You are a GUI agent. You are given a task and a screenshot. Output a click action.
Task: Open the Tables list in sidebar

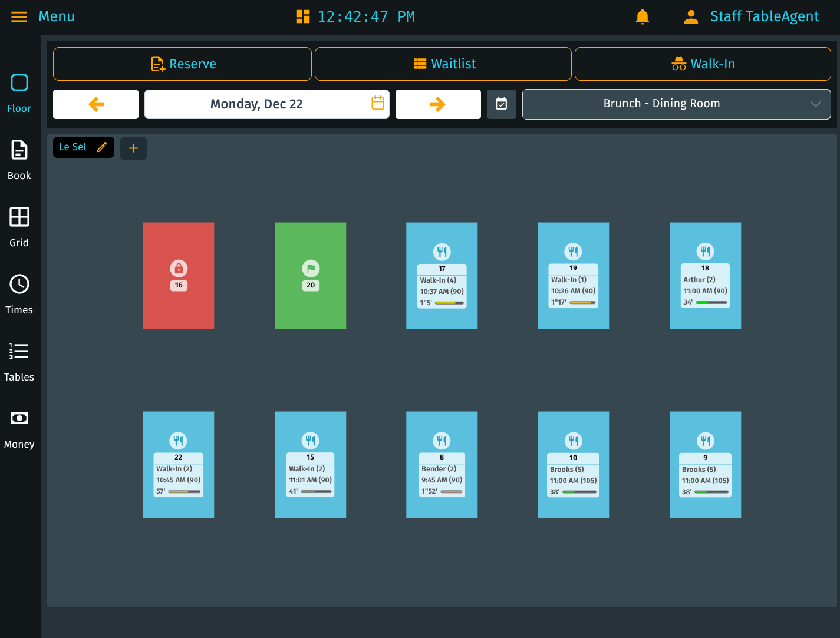(x=19, y=361)
